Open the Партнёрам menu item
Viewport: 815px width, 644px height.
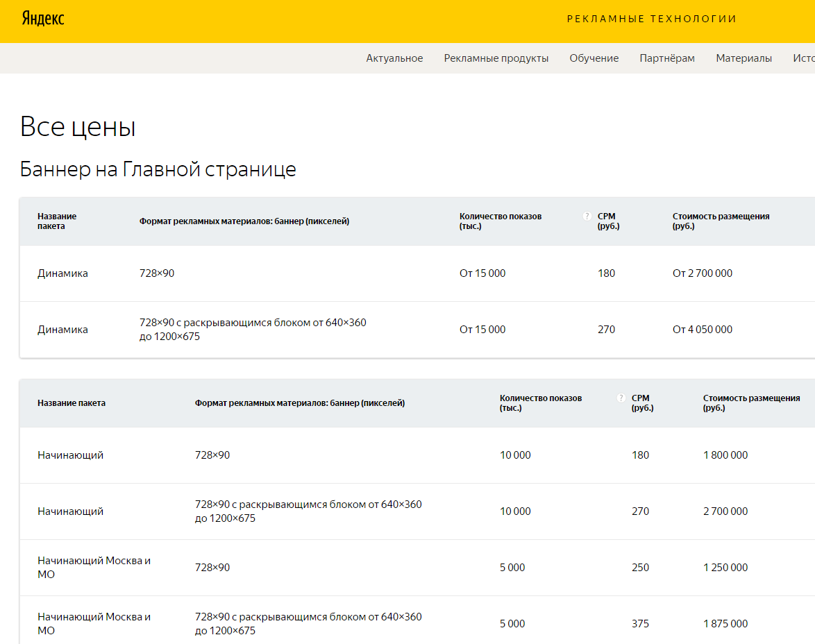[667, 58]
